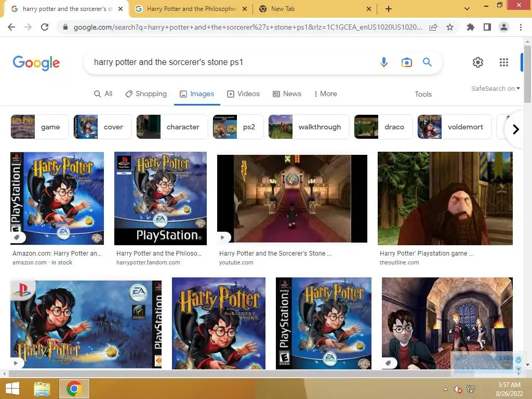
Task: Filter results with the character chip
Action: pos(172,127)
